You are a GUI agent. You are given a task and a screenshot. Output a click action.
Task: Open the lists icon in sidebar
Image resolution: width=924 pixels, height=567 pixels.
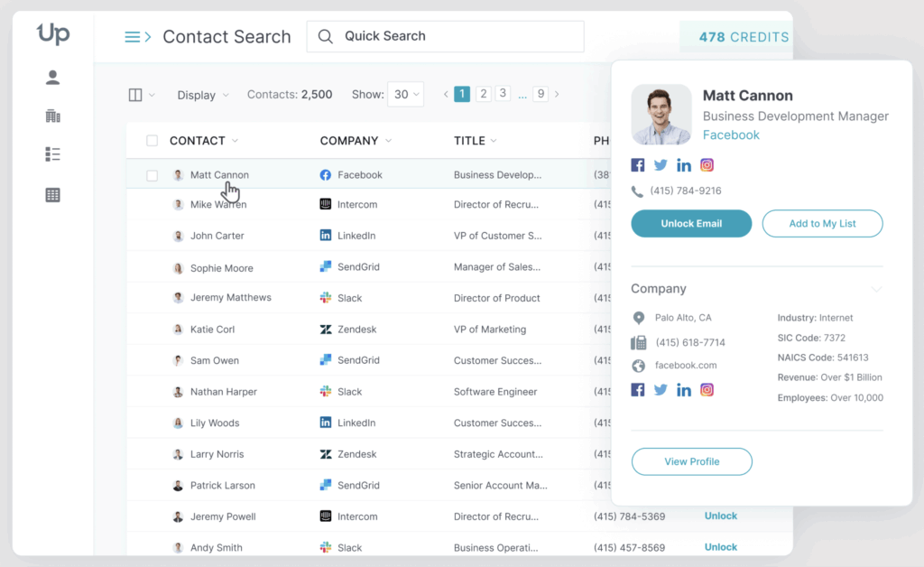coord(52,154)
